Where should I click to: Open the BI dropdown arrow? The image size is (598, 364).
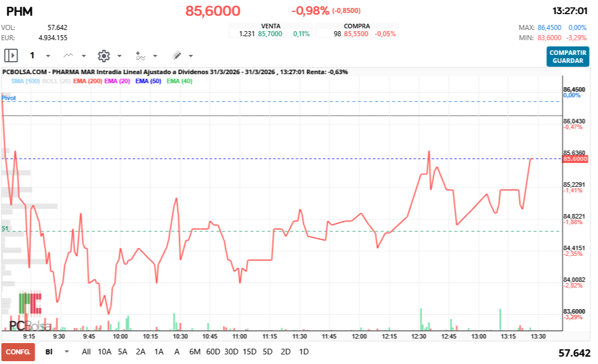point(67,352)
